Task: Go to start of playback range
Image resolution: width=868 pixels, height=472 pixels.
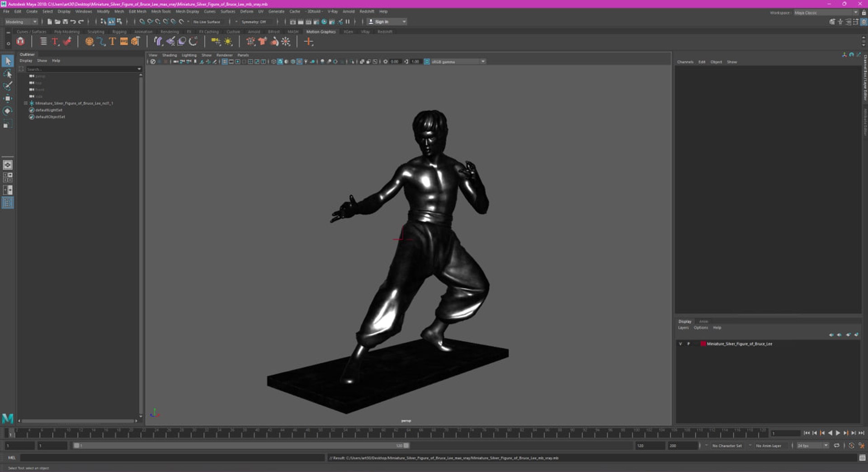Action: click(x=807, y=433)
